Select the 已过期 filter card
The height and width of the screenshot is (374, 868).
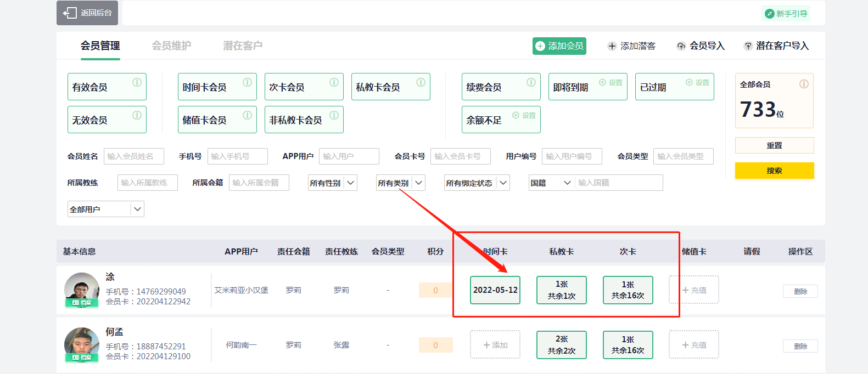[x=674, y=87]
